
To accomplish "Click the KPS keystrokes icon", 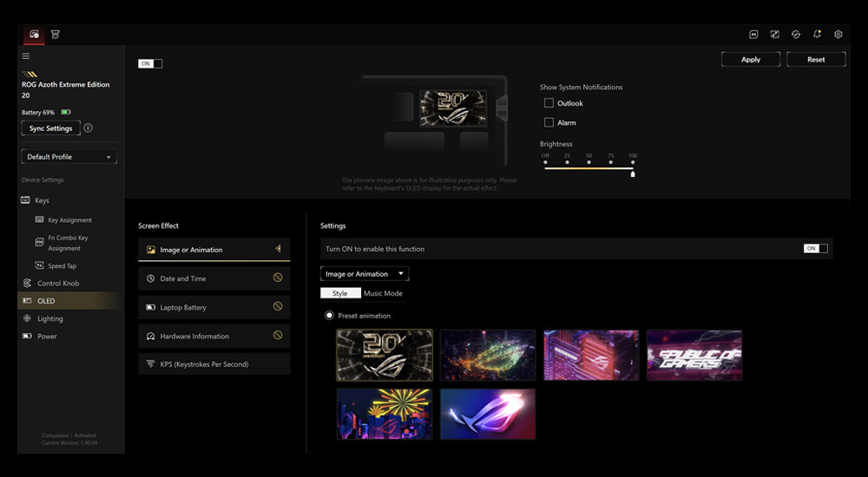I will point(150,364).
